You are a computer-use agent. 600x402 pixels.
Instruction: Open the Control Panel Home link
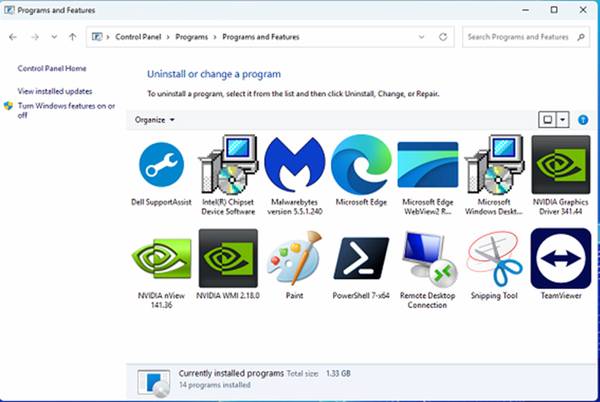point(52,68)
